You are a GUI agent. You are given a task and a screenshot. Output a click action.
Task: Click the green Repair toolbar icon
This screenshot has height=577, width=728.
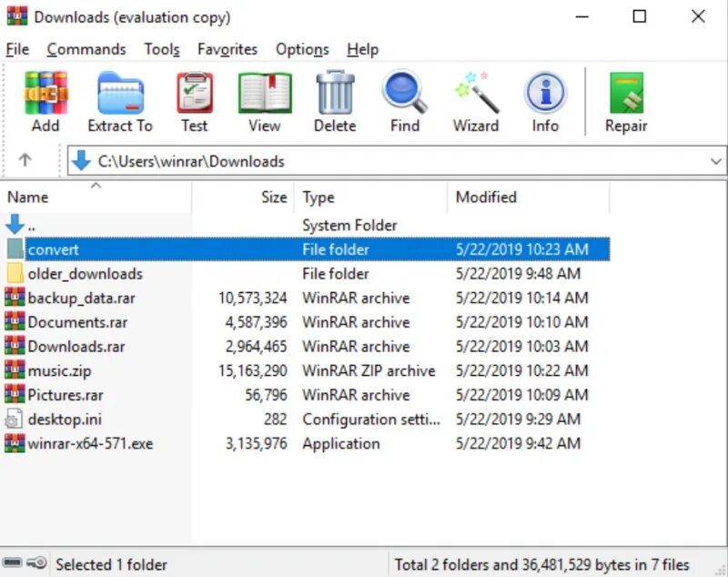click(x=626, y=93)
